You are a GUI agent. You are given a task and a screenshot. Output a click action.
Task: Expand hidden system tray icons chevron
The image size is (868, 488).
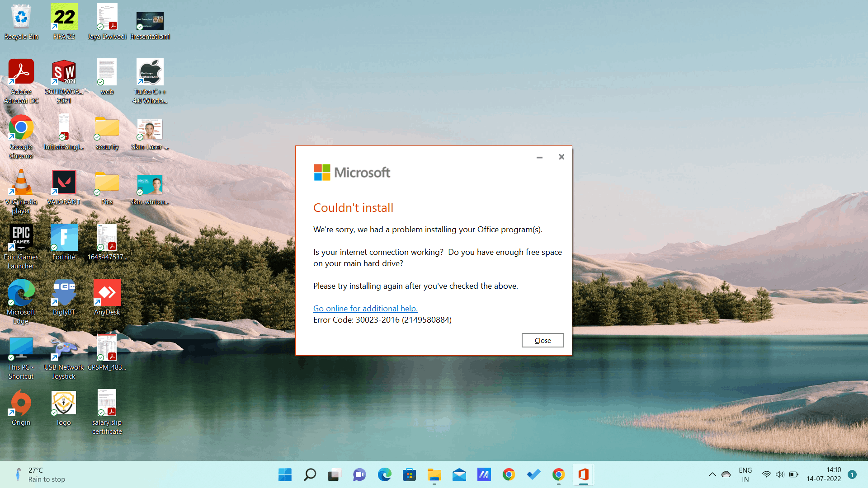[x=712, y=474]
